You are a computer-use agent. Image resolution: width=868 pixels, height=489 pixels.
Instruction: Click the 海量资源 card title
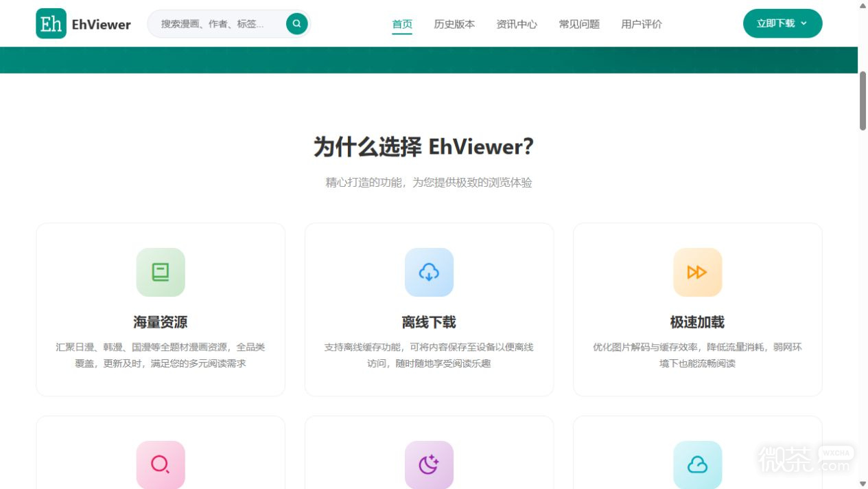[161, 322]
